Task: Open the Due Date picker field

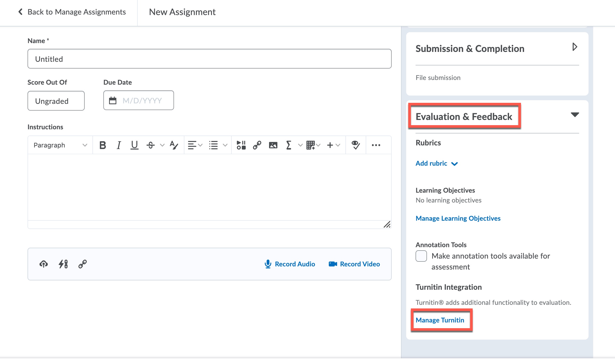Action: click(x=139, y=100)
